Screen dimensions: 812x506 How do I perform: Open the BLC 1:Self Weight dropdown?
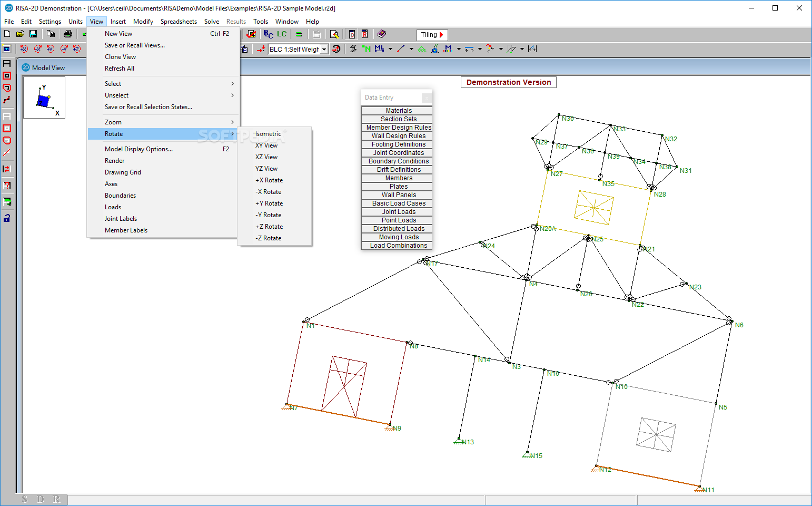[324, 49]
